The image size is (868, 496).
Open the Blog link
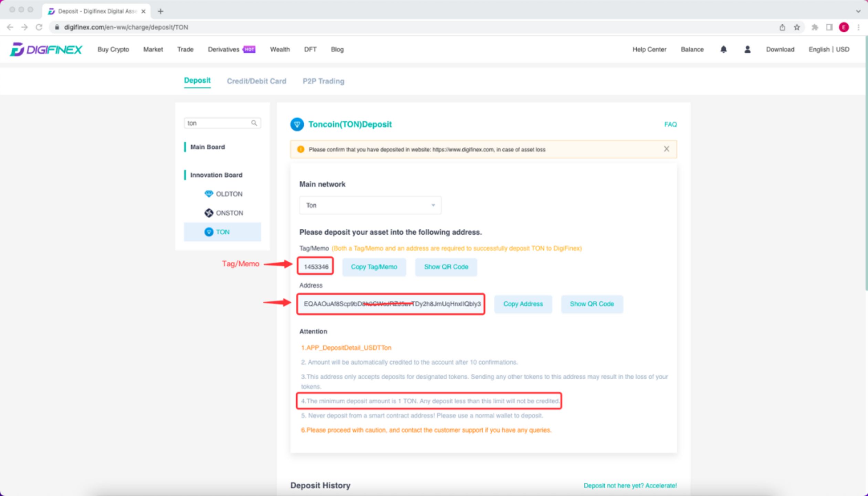click(337, 50)
